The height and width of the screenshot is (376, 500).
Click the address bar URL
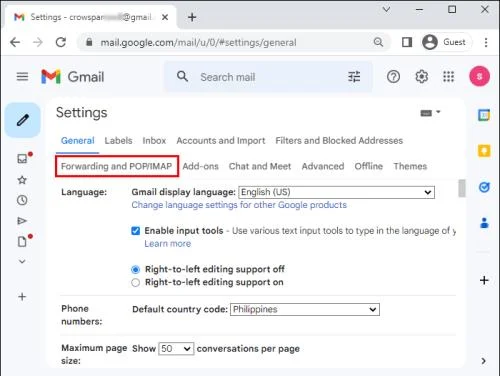click(x=198, y=43)
